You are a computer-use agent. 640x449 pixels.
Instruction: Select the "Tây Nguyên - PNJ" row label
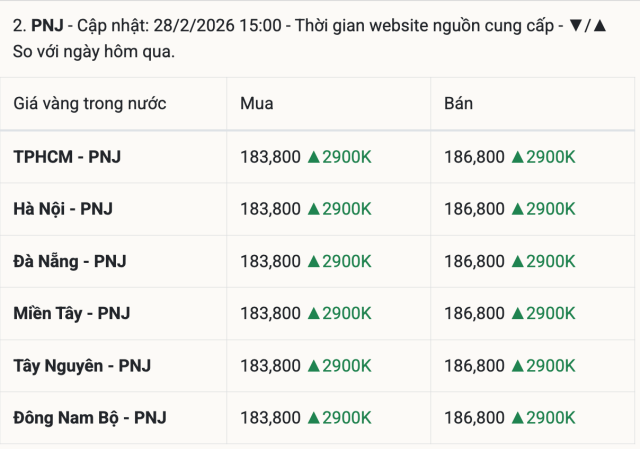(82, 365)
